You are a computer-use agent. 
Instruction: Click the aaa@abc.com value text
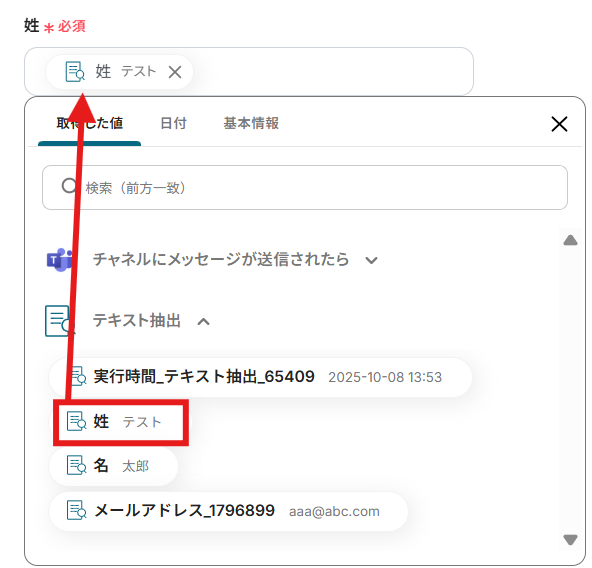tap(334, 511)
